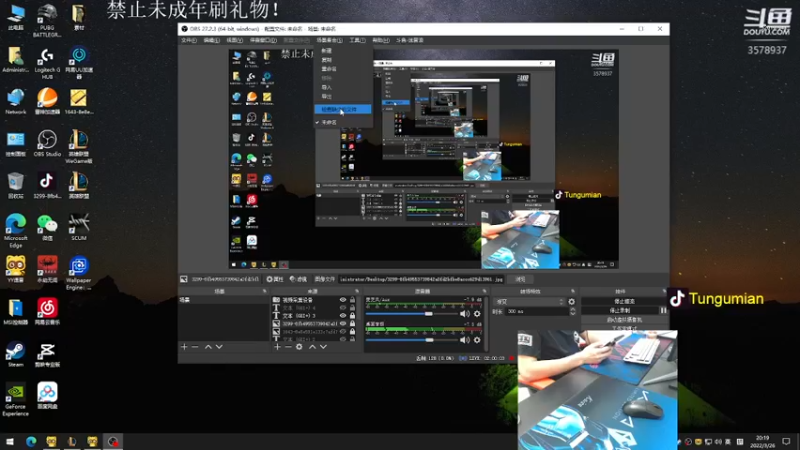Screen dimensions: 800x450
Task: Open the 工具(T) menu
Action: (357, 40)
